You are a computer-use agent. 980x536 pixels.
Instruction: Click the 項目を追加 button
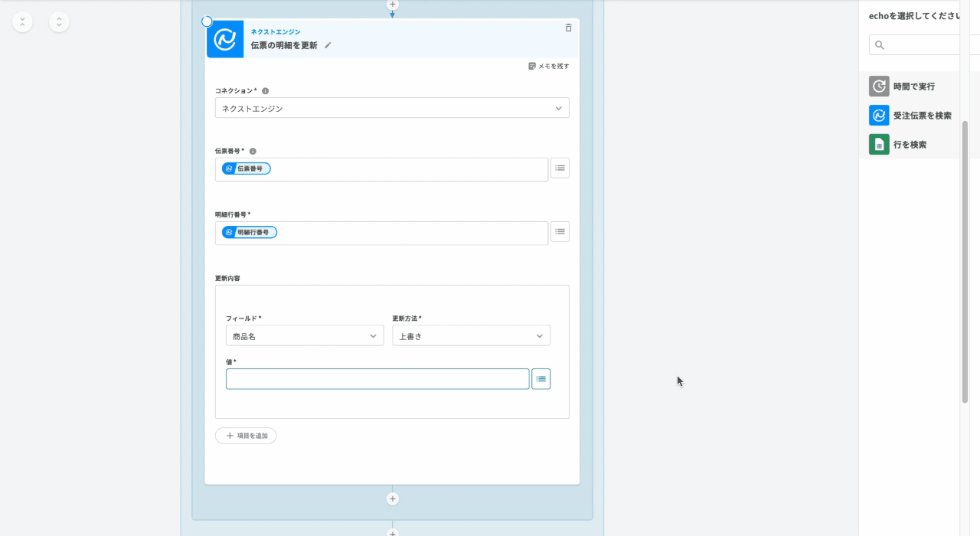pos(246,436)
